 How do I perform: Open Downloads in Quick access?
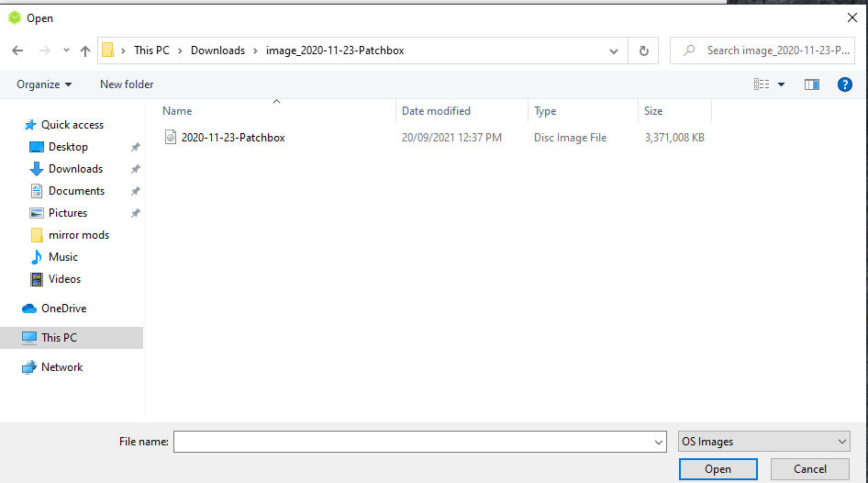click(x=75, y=169)
